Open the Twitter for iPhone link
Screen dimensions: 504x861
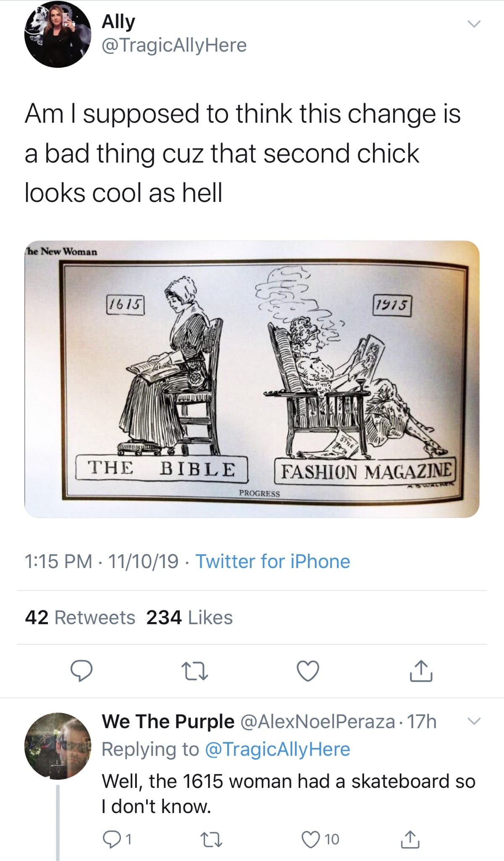pos(273,561)
